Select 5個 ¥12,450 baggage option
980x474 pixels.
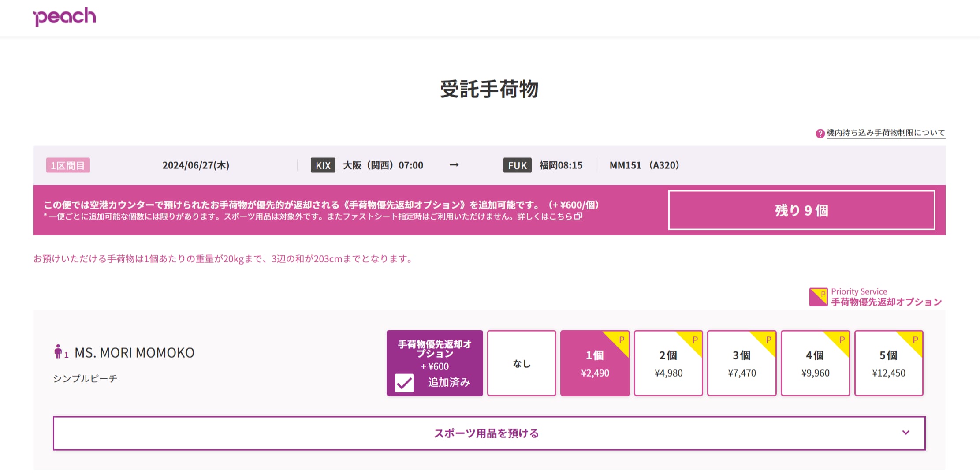click(x=889, y=363)
